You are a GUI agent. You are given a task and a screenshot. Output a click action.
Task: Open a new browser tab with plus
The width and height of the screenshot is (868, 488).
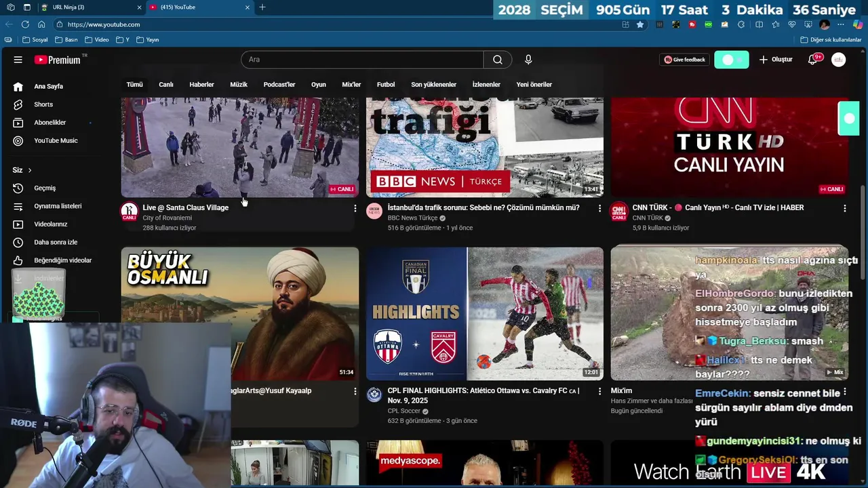262,7
